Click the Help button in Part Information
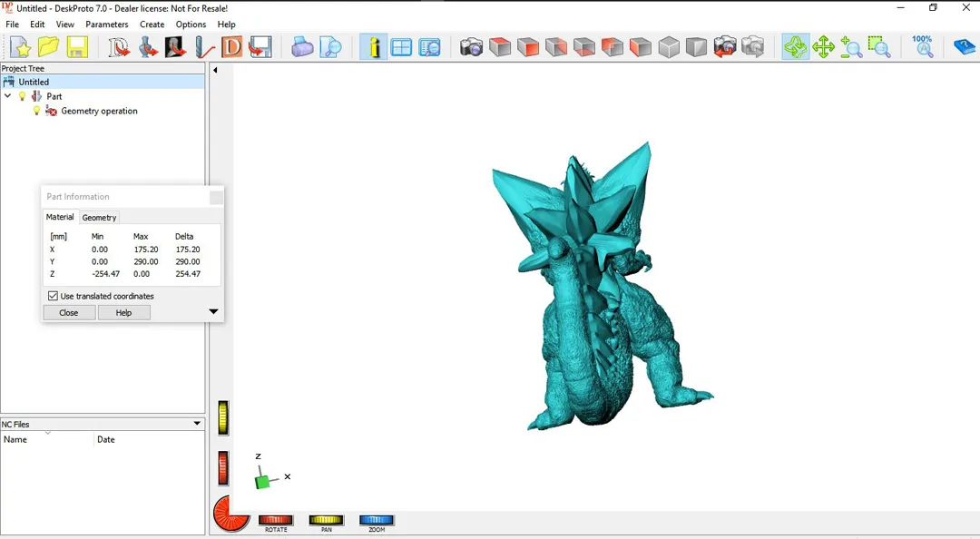980x539 pixels. (123, 313)
